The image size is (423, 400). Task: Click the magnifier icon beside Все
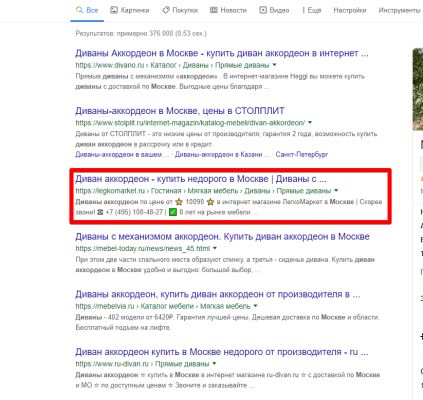[79, 10]
